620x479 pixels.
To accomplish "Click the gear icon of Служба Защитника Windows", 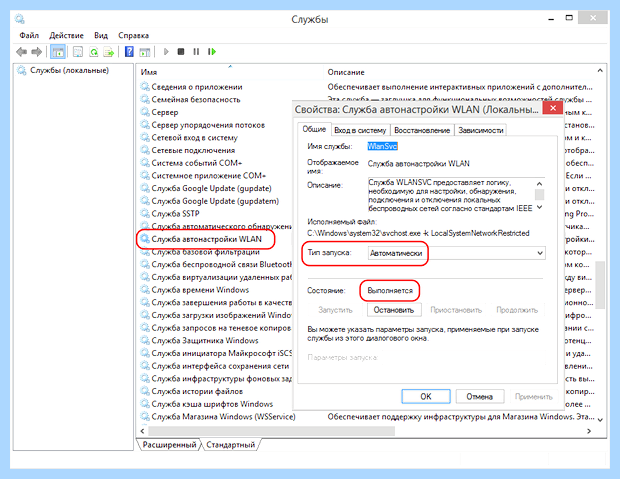I will [x=145, y=341].
